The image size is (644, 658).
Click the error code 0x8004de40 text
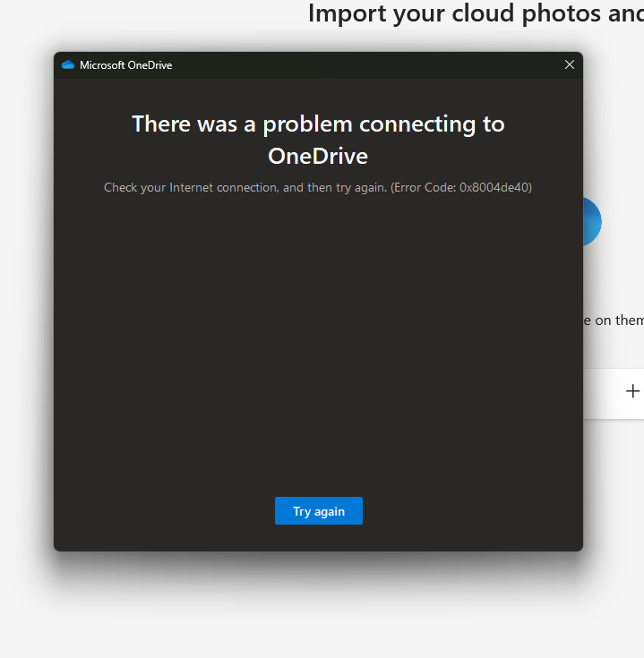(x=495, y=187)
